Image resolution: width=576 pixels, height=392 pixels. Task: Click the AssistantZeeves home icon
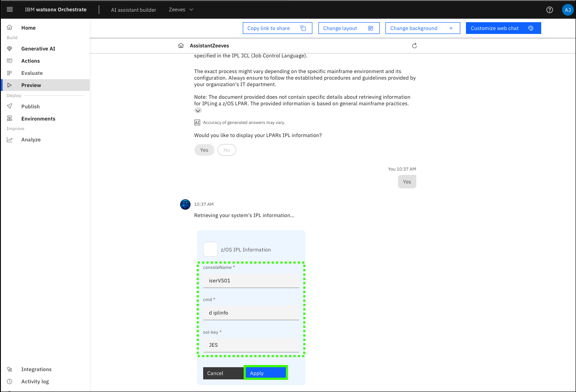[x=181, y=46]
